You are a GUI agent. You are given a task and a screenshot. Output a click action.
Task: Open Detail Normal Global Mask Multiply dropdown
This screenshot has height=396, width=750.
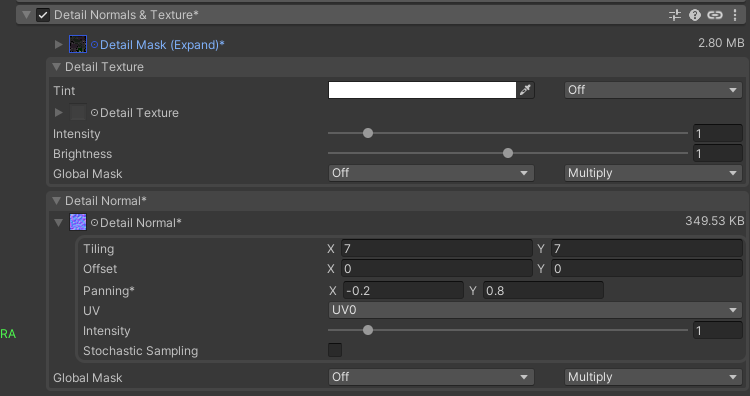click(653, 377)
